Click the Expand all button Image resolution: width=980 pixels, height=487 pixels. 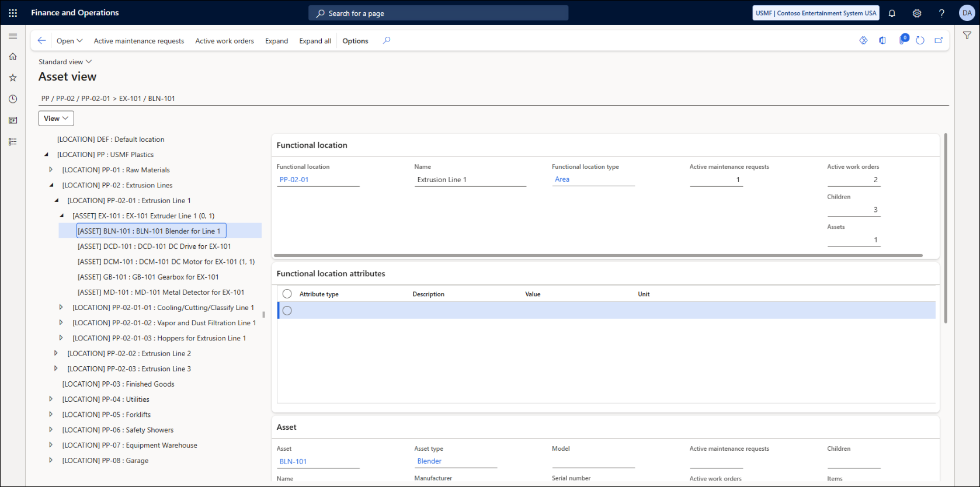coord(315,41)
